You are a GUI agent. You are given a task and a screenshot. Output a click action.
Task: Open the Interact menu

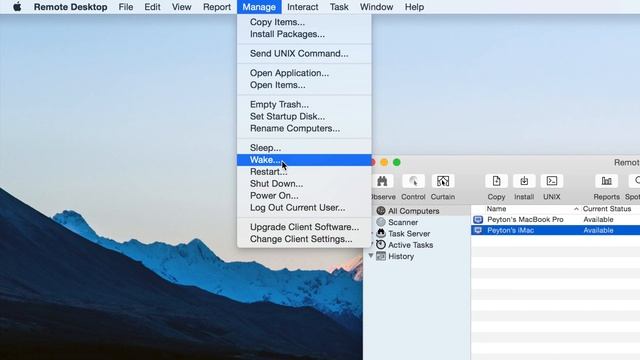(x=302, y=7)
